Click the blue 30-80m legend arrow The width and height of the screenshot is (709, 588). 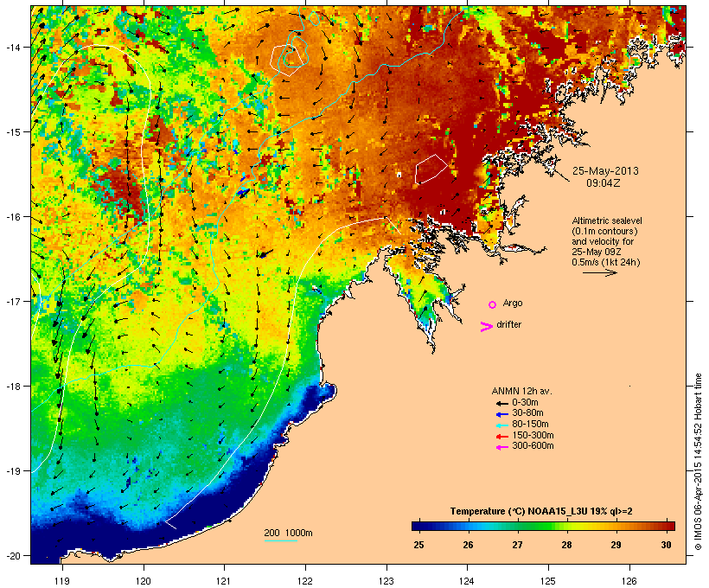pos(501,414)
